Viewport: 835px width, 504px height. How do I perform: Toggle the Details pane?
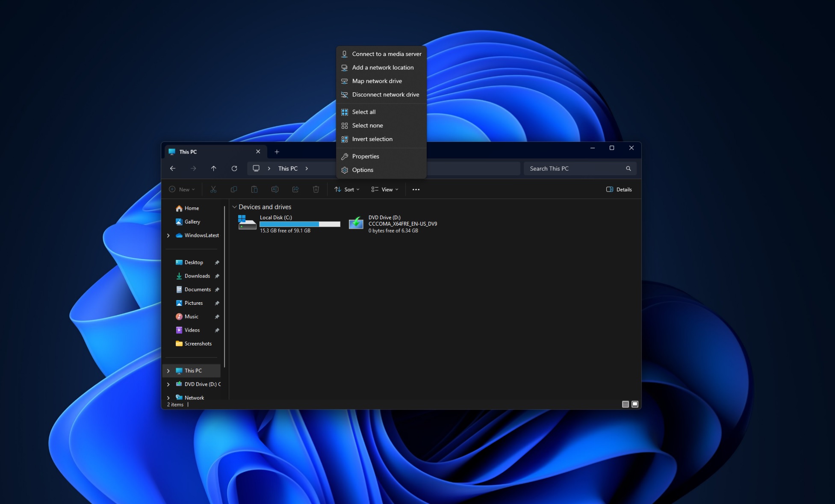tap(619, 189)
